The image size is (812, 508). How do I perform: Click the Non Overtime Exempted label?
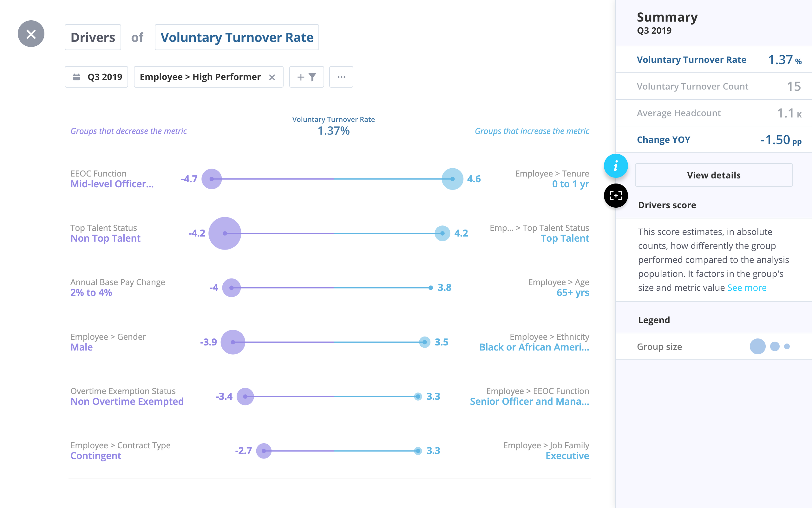(127, 402)
